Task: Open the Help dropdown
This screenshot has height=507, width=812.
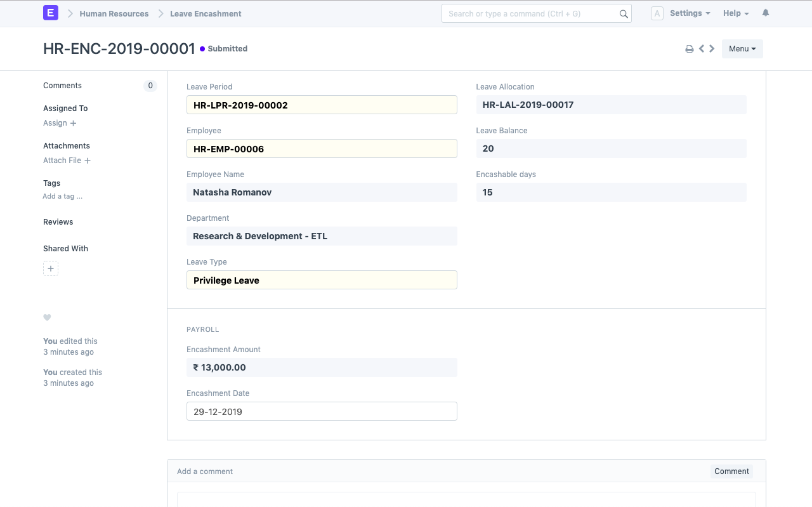Action: [736, 13]
